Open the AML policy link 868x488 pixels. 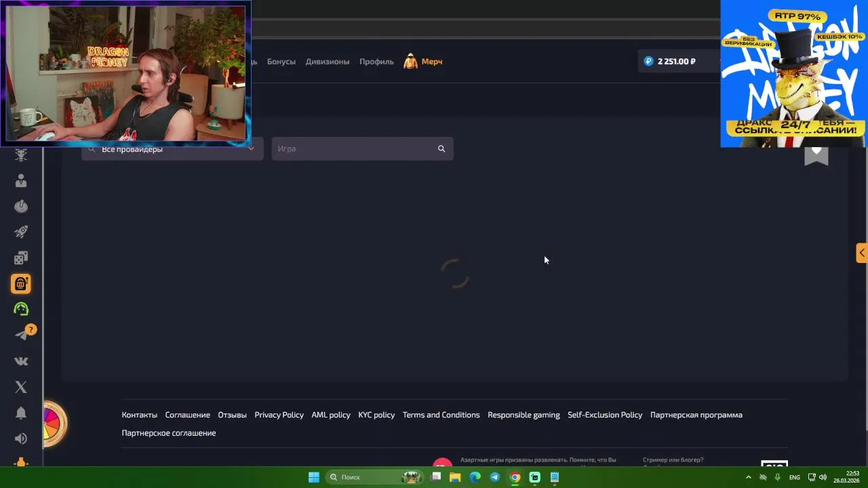click(x=331, y=415)
